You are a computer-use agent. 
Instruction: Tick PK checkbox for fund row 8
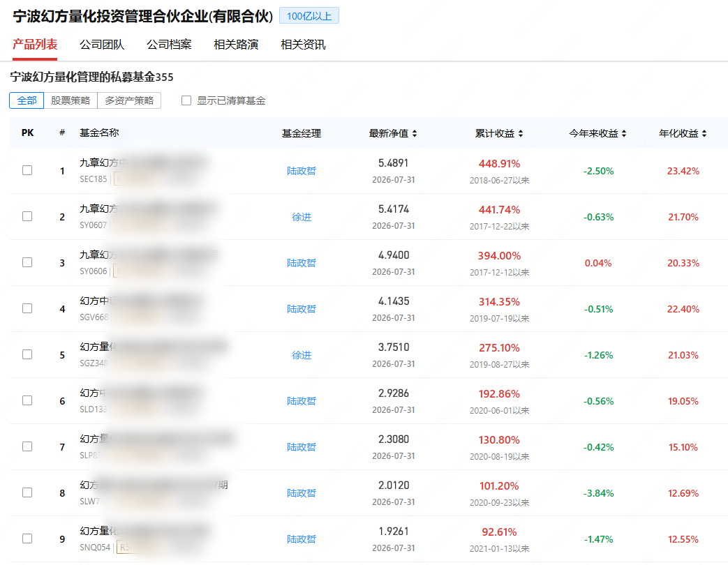27,492
